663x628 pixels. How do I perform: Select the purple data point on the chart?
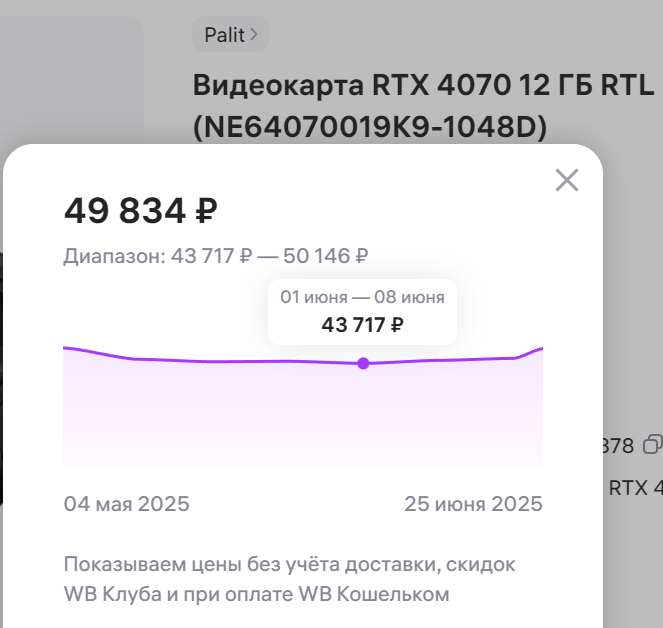[363, 363]
